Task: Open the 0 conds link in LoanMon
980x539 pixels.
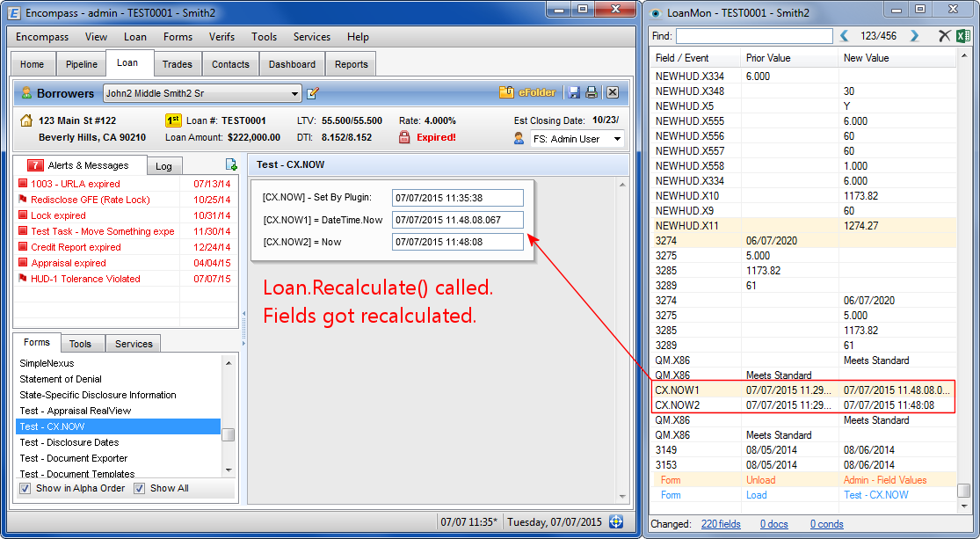Action: 827,524
